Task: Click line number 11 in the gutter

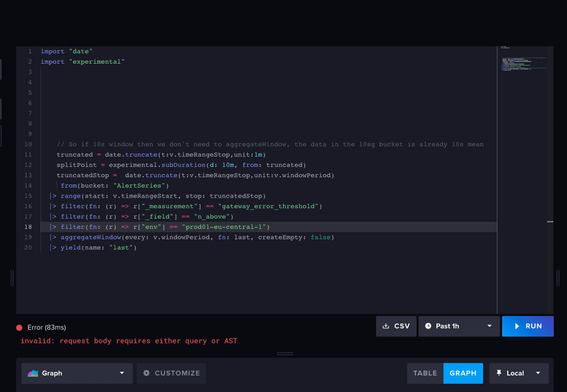Action: click(x=28, y=154)
